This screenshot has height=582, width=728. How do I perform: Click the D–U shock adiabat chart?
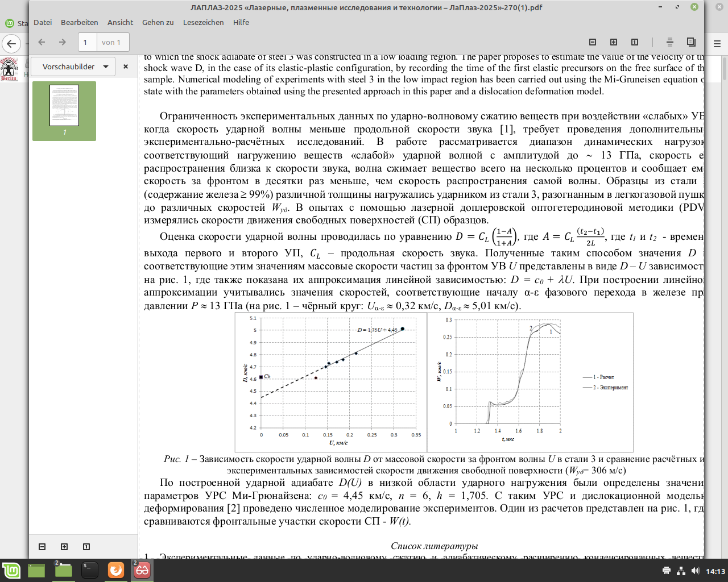pyautogui.click(x=331, y=382)
